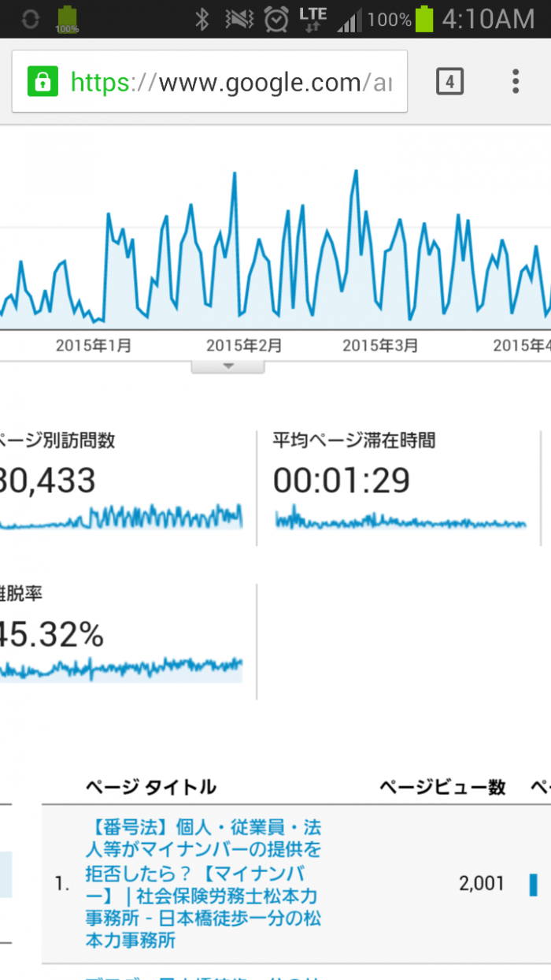Viewport: 551px width, 980px height.
Task: Click the 2015年2月 label on chart axis
Action: 244,346
